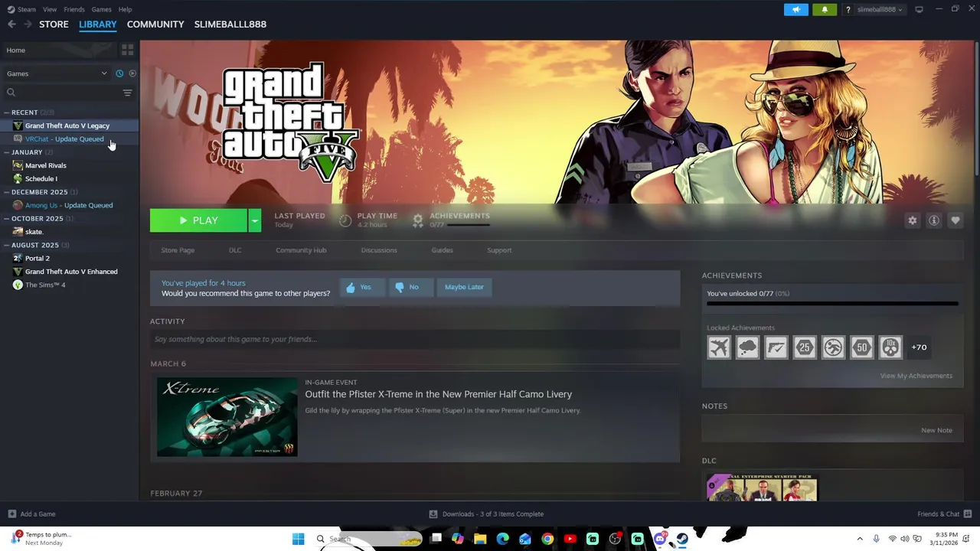
Task: Show the +70 remaining achievements
Action: click(x=919, y=347)
